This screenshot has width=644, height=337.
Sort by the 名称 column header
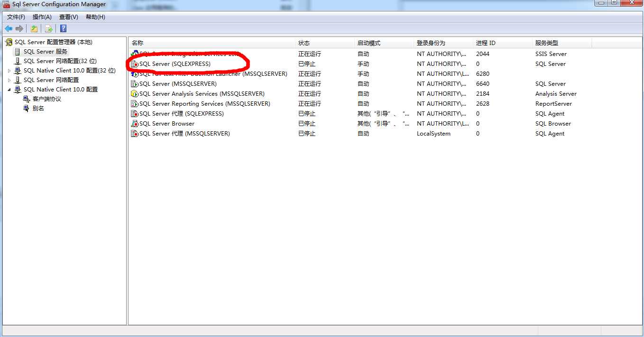point(212,43)
